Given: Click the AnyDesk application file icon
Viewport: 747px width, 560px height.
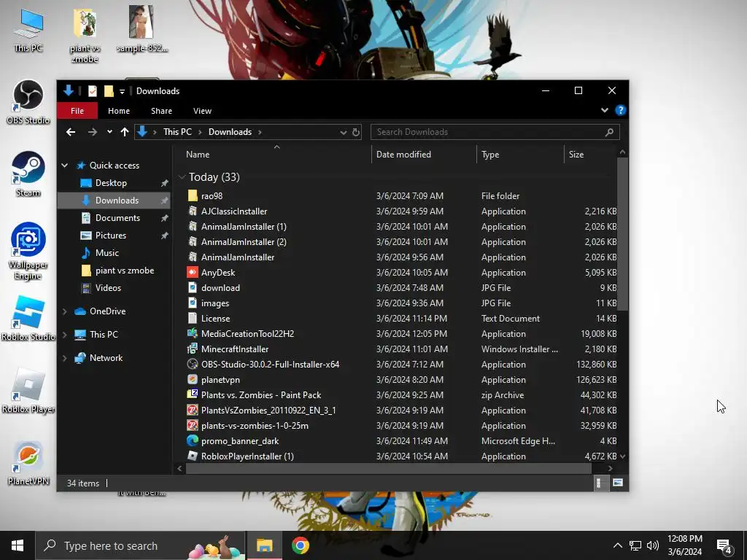Looking at the screenshot, I should [x=193, y=273].
